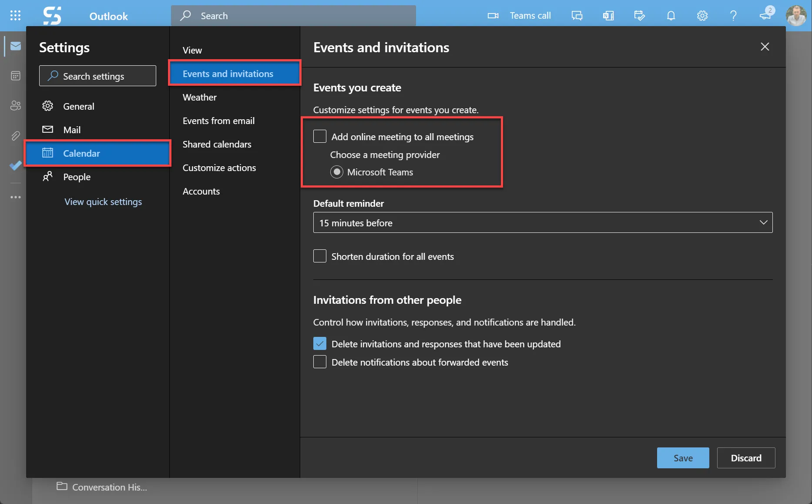Open Accounts subsection
Viewport: 812px width, 504px height.
(x=235, y=191)
